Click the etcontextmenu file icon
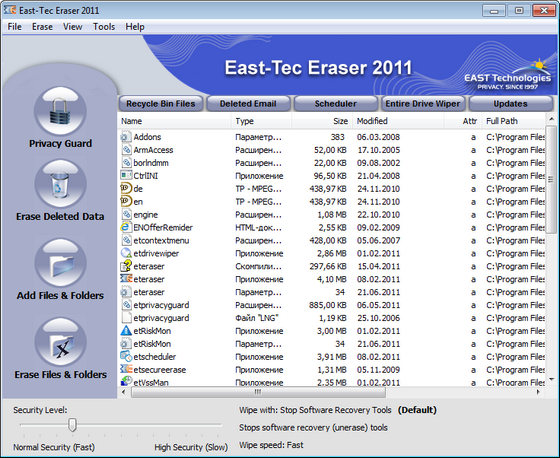560x458 pixels. (126, 240)
